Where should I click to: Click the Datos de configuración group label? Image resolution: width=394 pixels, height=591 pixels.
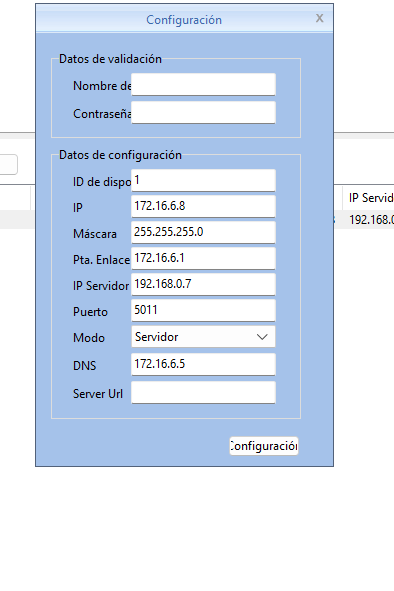point(120,155)
